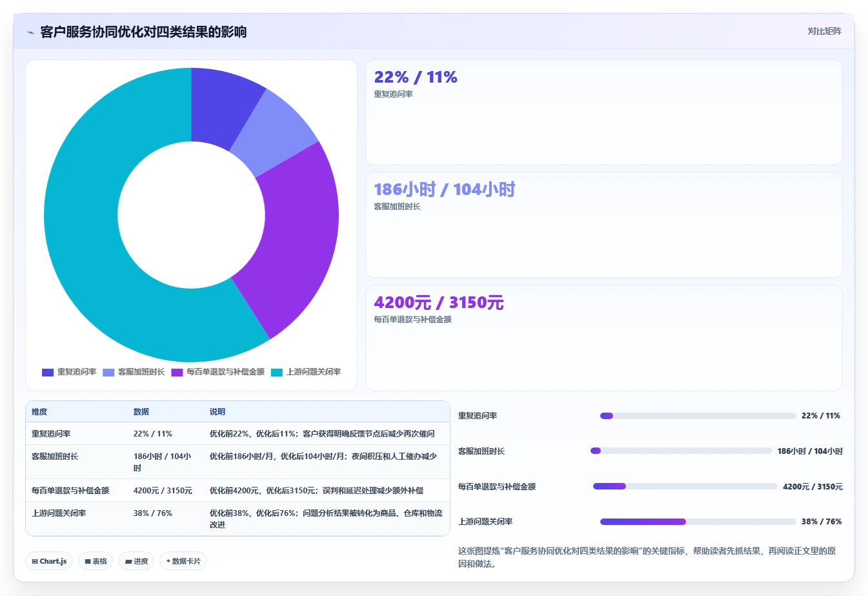This screenshot has height=596, width=868.
Task: Click the 22% / 11% progress value label
Action: (x=821, y=416)
